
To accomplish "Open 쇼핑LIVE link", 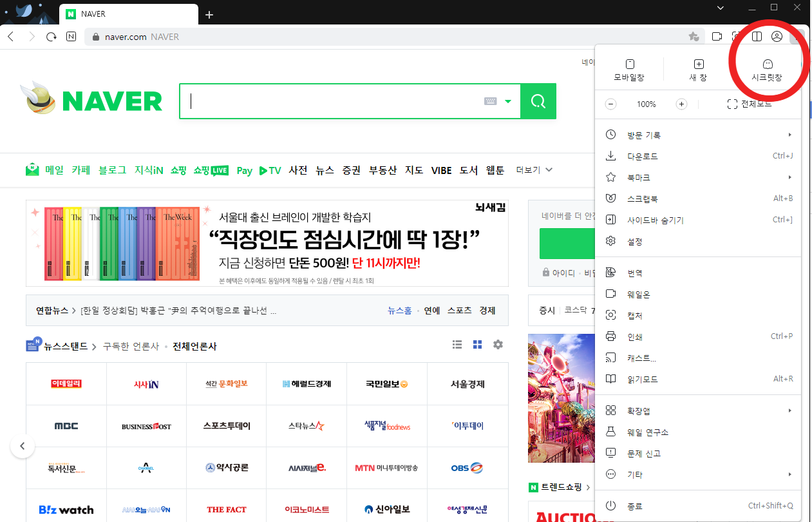I will click(211, 170).
